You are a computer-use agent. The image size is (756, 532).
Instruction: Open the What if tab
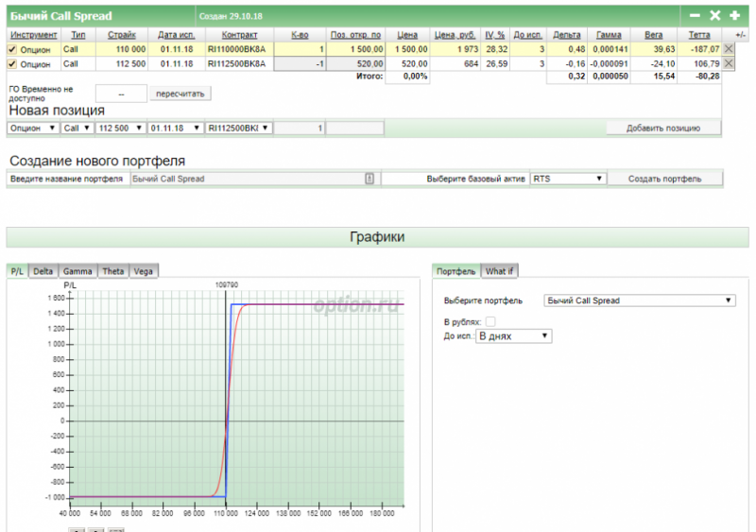499,271
